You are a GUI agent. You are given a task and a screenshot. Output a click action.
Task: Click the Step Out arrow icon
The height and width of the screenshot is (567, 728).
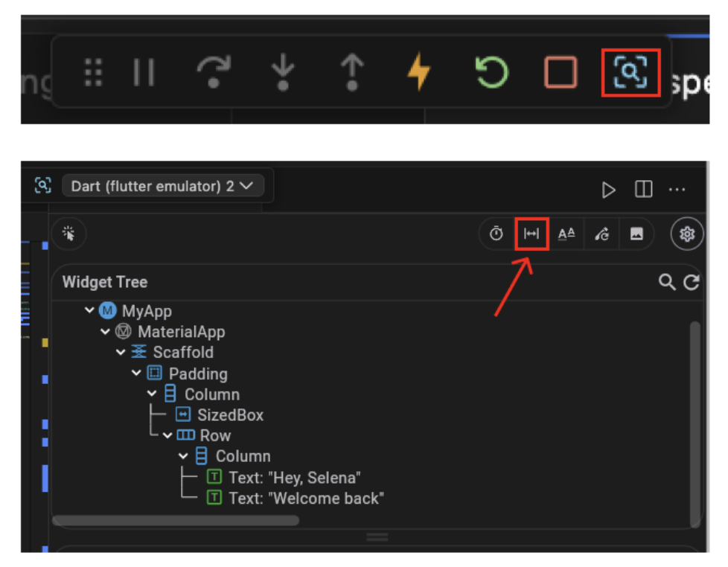pos(352,72)
